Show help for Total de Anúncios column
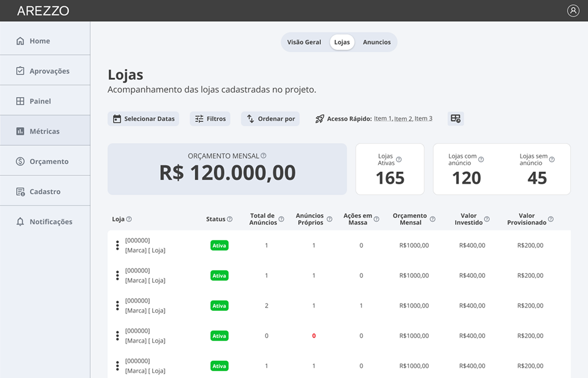The width and height of the screenshot is (588, 378). [x=281, y=219]
